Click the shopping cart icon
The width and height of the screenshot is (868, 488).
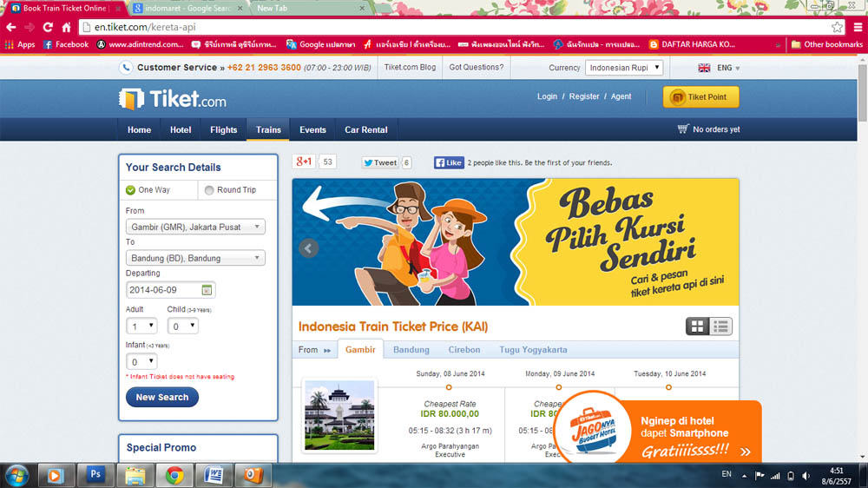tap(683, 129)
